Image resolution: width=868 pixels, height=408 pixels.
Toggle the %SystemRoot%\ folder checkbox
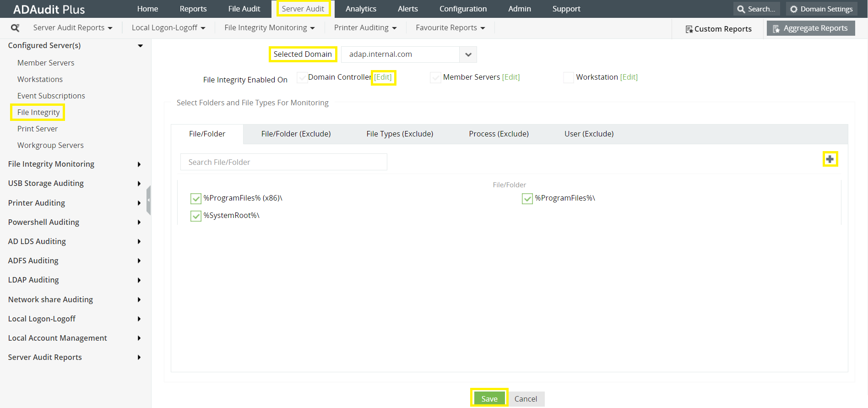click(x=196, y=216)
